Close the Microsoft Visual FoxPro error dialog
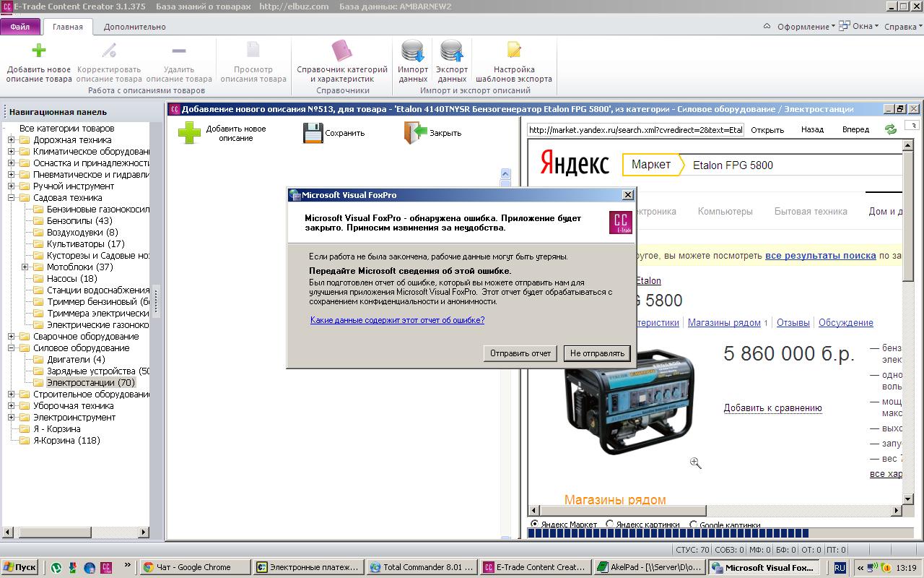This screenshot has height=578, width=924. coord(628,195)
